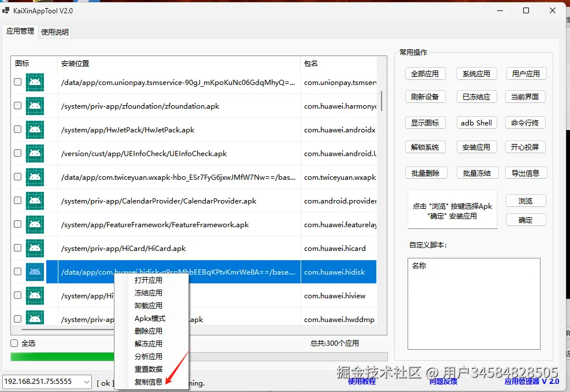The height and width of the screenshot is (392, 570).
Task: Click the 批量冻结 button
Action: click(478, 173)
